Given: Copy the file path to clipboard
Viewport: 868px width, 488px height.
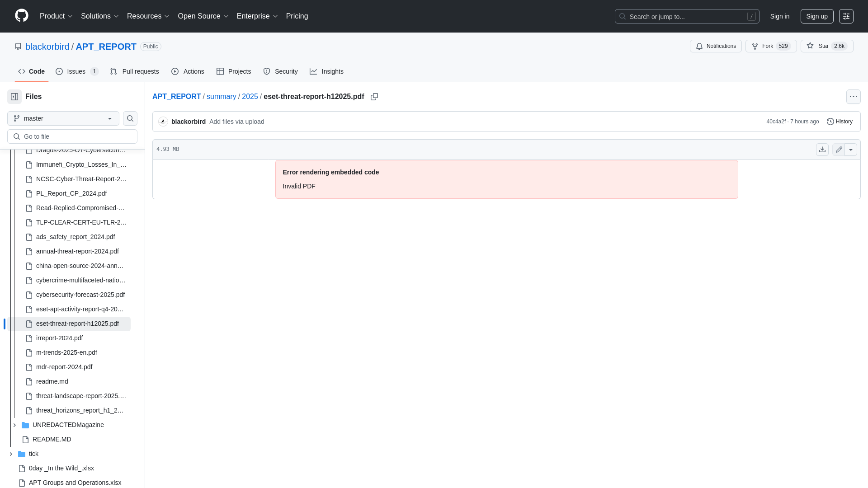Looking at the screenshot, I should point(374,97).
